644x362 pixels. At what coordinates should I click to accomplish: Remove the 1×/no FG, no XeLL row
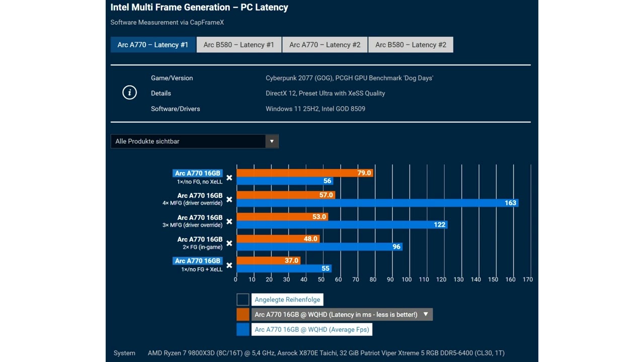click(229, 177)
